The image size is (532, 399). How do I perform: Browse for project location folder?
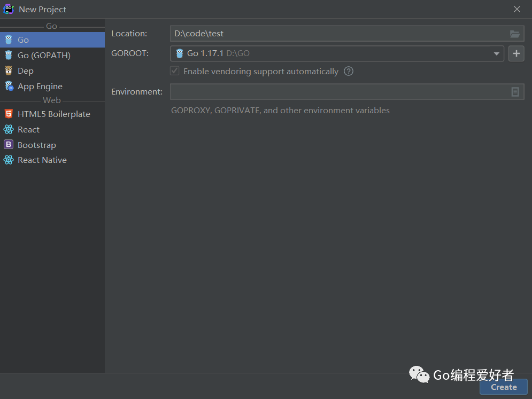tap(515, 34)
